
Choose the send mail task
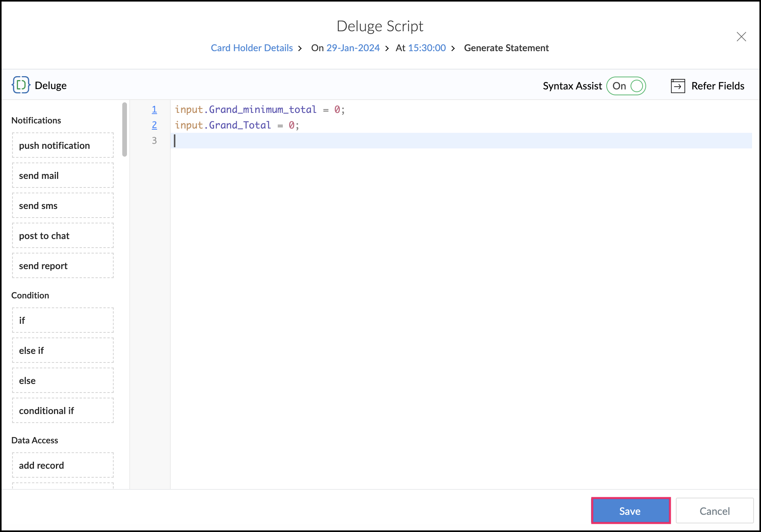pos(63,175)
